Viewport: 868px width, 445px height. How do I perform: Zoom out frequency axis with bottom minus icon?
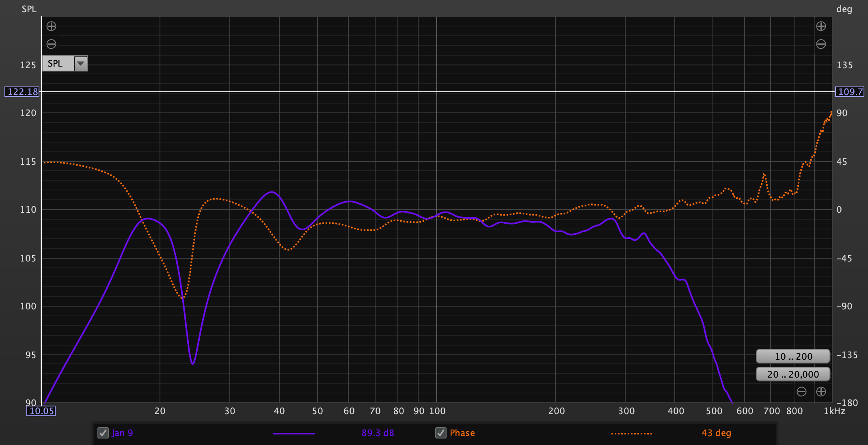pyautogui.click(x=801, y=391)
